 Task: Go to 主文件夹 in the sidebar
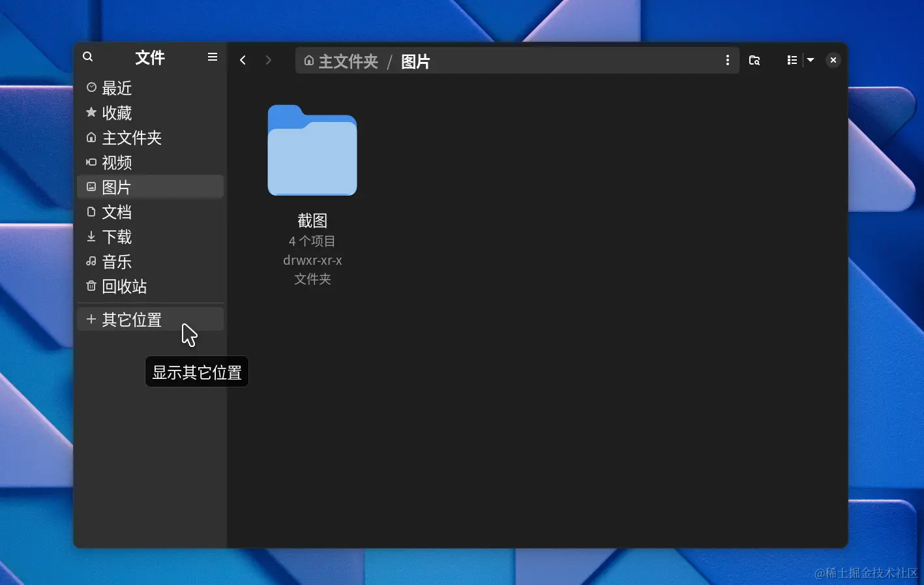coord(150,138)
